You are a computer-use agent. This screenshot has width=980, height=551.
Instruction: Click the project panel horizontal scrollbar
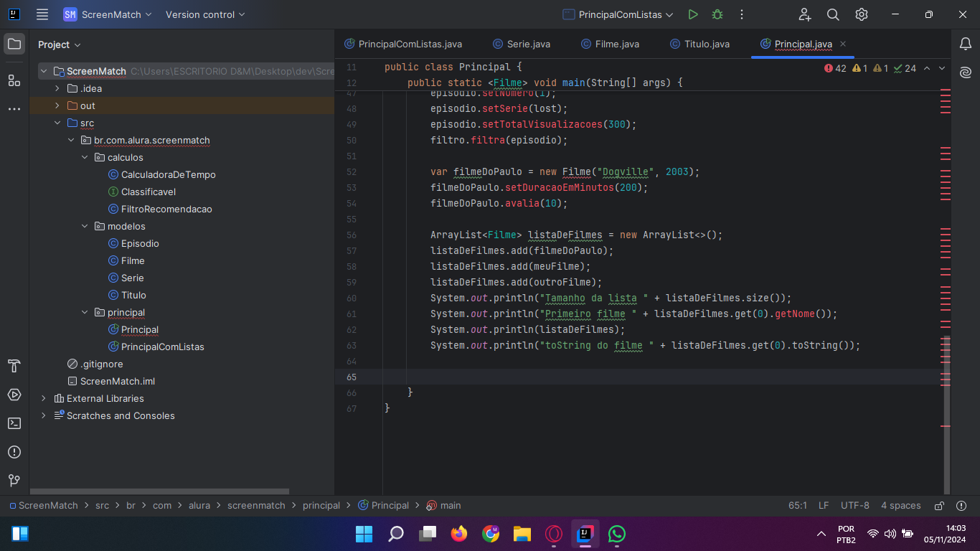point(159,491)
